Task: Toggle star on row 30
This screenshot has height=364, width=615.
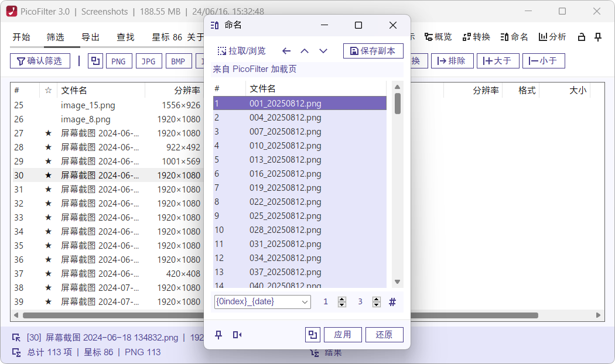Action: tap(48, 175)
